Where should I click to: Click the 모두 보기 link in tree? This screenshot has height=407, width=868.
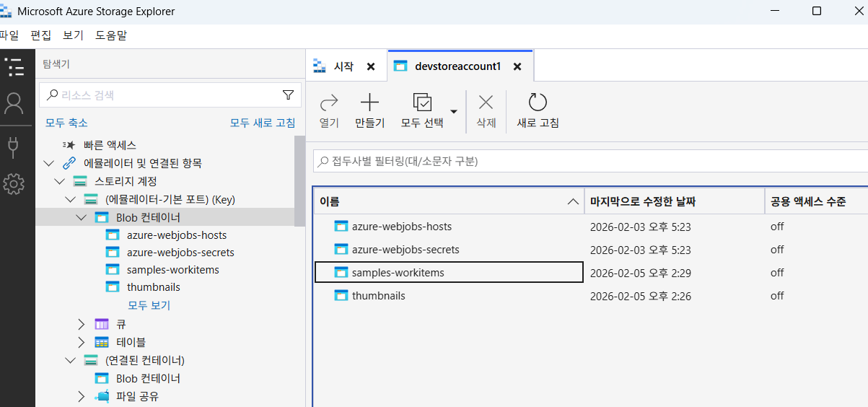[149, 305]
